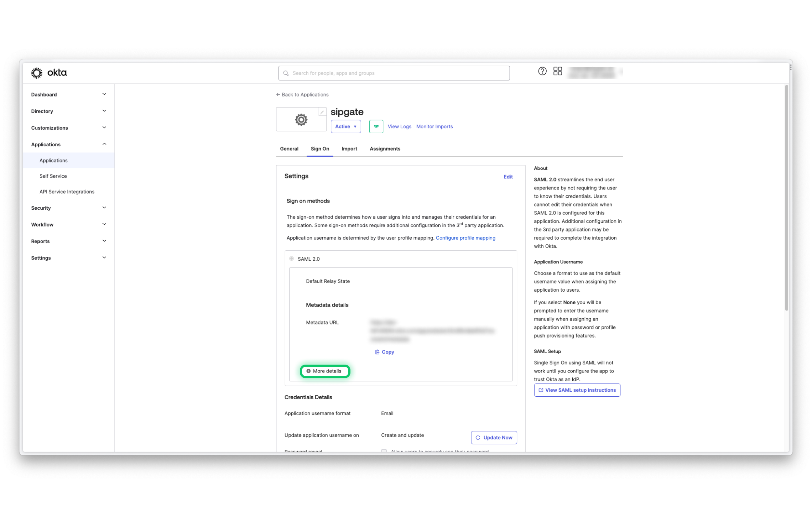Click the Copy clipboard icon
812x527 pixels.
(x=377, y=352)
